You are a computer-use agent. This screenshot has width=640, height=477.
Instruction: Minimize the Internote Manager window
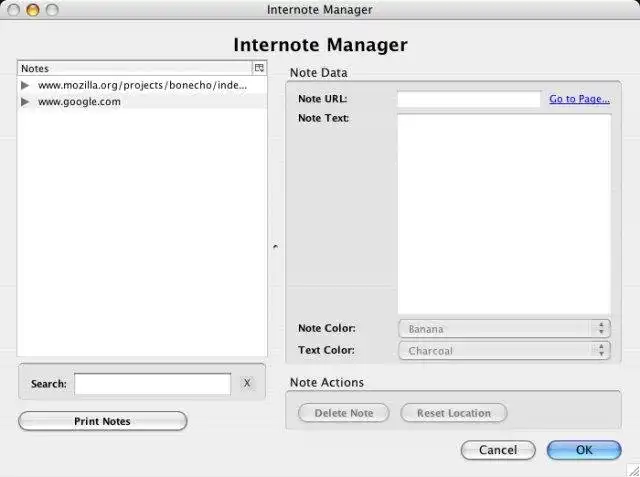pos(33,9)
